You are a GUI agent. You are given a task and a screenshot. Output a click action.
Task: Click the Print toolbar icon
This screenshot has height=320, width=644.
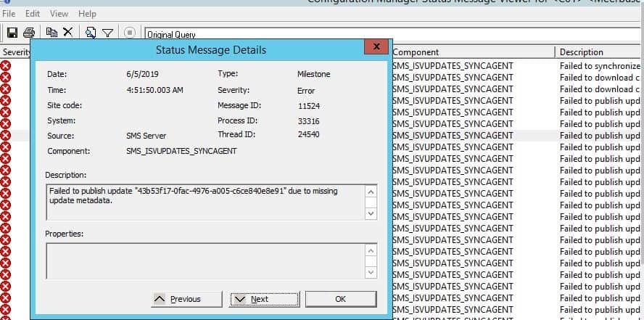29,32
